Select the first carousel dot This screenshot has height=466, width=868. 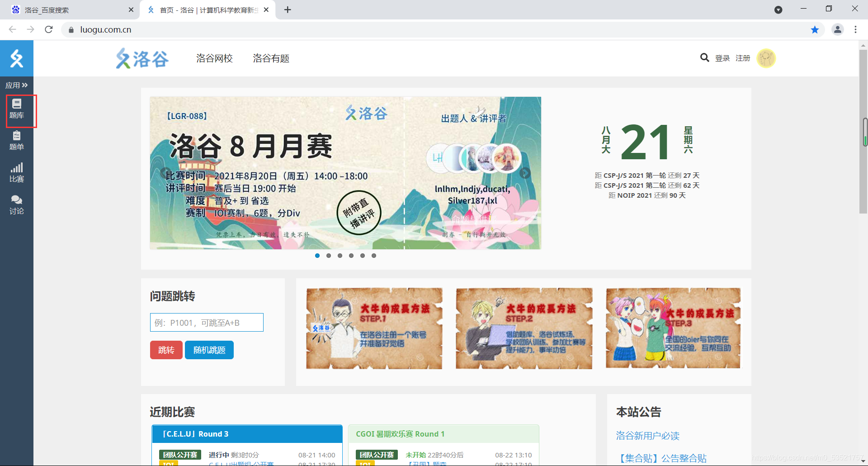[x=317, y=256]
